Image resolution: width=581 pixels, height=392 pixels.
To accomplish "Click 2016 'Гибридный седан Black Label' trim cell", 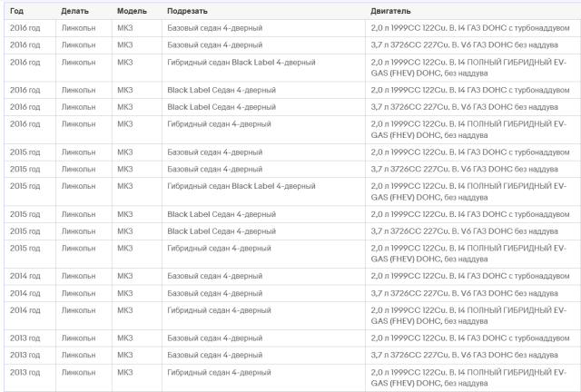I will pos(241,61).
